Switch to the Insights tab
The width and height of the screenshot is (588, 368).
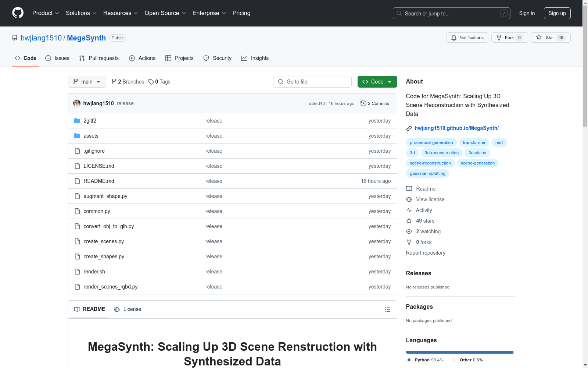click(255, 58)
